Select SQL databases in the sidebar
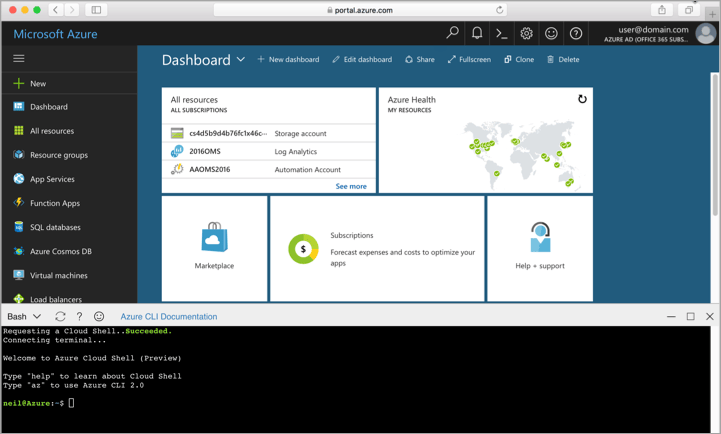 [x=55, y=227]
